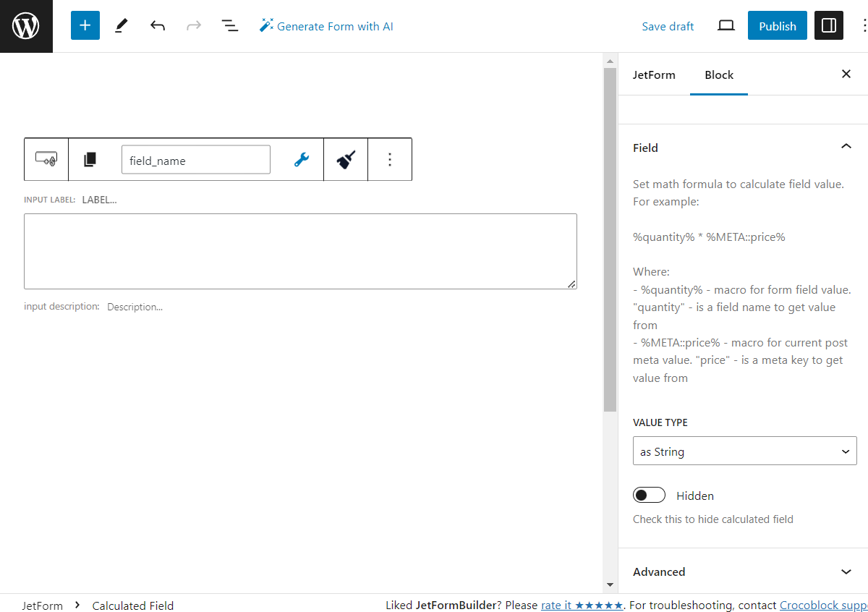Open the block inserter with the plus icon
Image resolution: width=868 pixels, height=612 pixels.
(x=85, y=25)
